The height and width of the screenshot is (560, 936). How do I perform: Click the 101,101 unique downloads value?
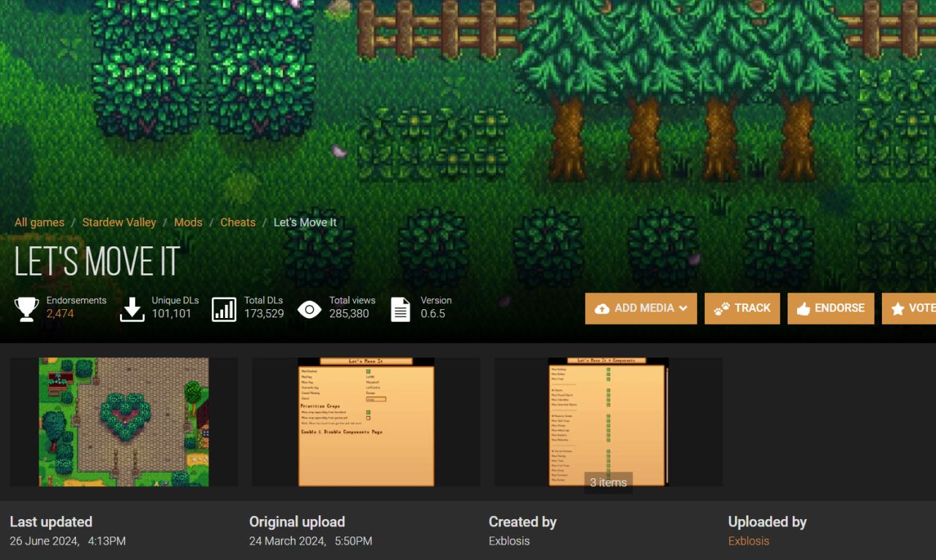172,314
